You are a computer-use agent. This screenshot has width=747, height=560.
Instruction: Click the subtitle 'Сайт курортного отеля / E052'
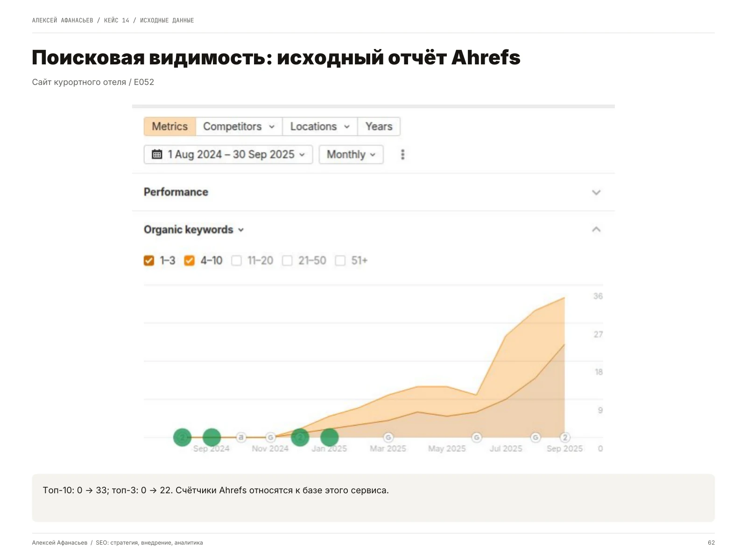(x=93, y=82)
